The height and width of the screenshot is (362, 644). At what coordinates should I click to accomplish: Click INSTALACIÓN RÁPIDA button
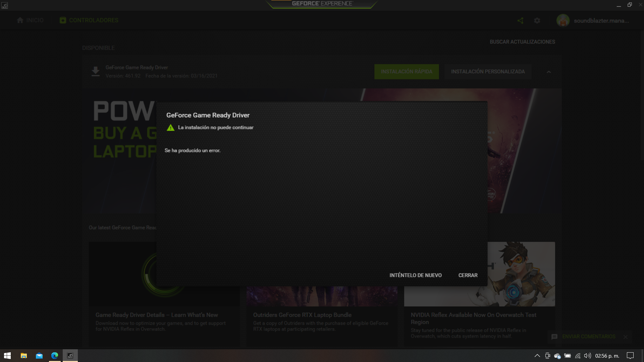(x=407, y=72)
